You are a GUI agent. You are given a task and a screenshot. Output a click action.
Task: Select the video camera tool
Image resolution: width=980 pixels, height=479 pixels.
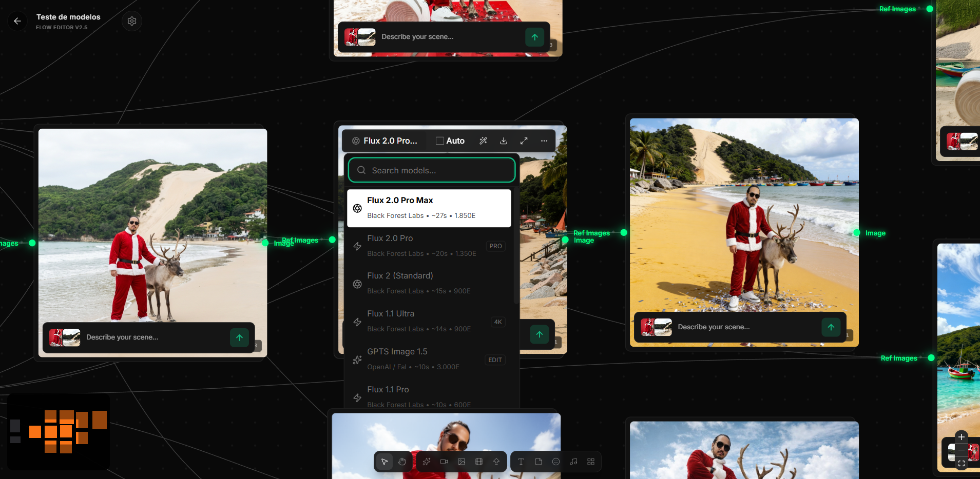[444, 461]
